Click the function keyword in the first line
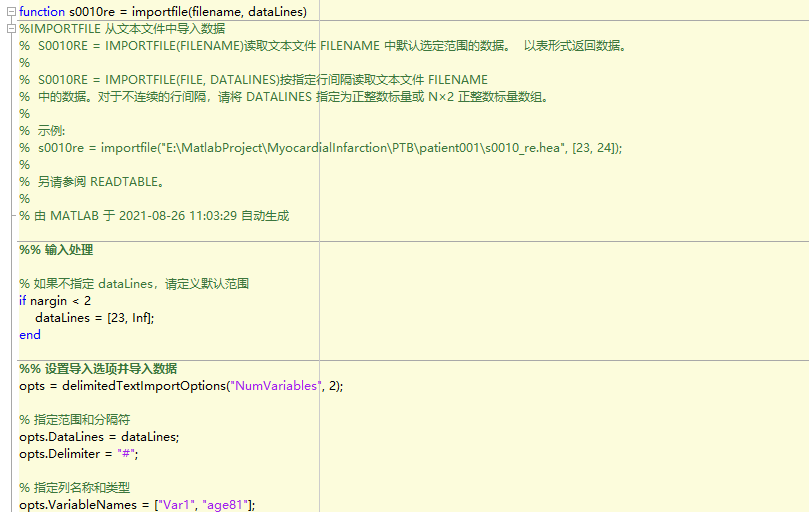The image size is (809, 512). click(x=42, y=11)
